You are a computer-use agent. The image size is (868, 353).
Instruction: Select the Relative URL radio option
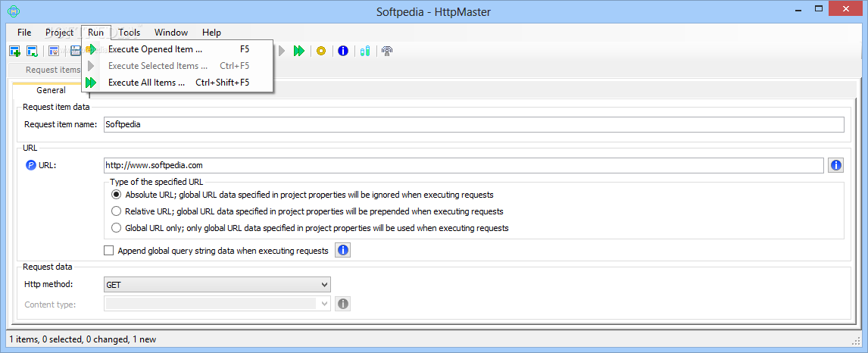coord(116,211)
